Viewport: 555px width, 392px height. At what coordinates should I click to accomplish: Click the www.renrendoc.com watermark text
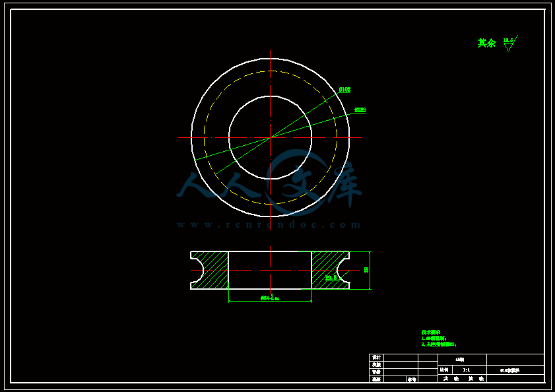click(x=269, y=224)
